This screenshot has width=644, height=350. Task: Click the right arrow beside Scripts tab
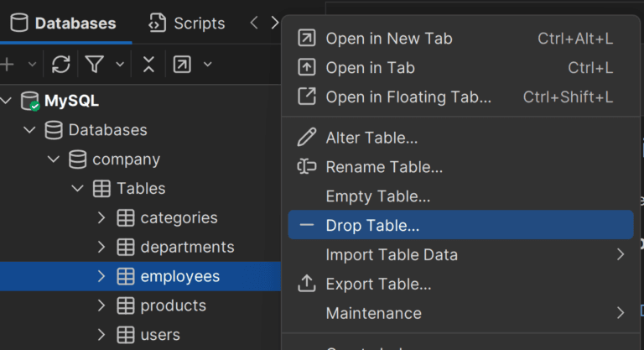coord(275,23)
